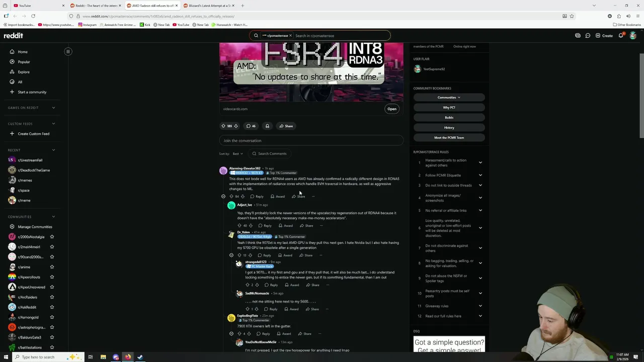Favorite r/Apexrollouts with its star
This screenshot has height=362, width=644.
(x=52, y=277)
